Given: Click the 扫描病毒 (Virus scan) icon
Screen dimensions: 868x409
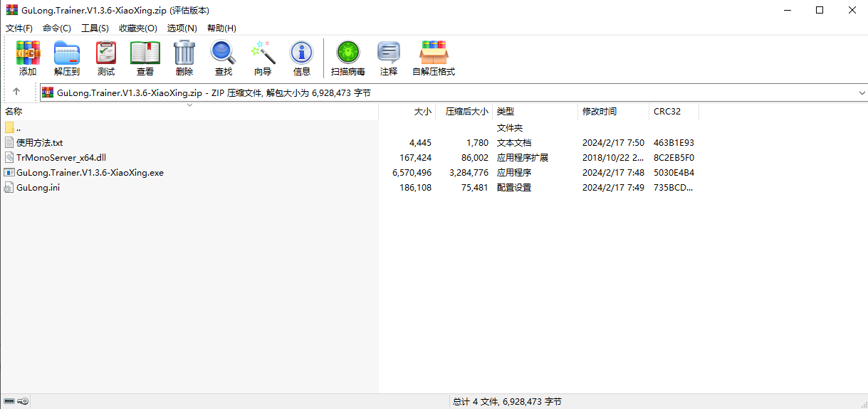Looking at the screenshot, I should coord(348,53).
